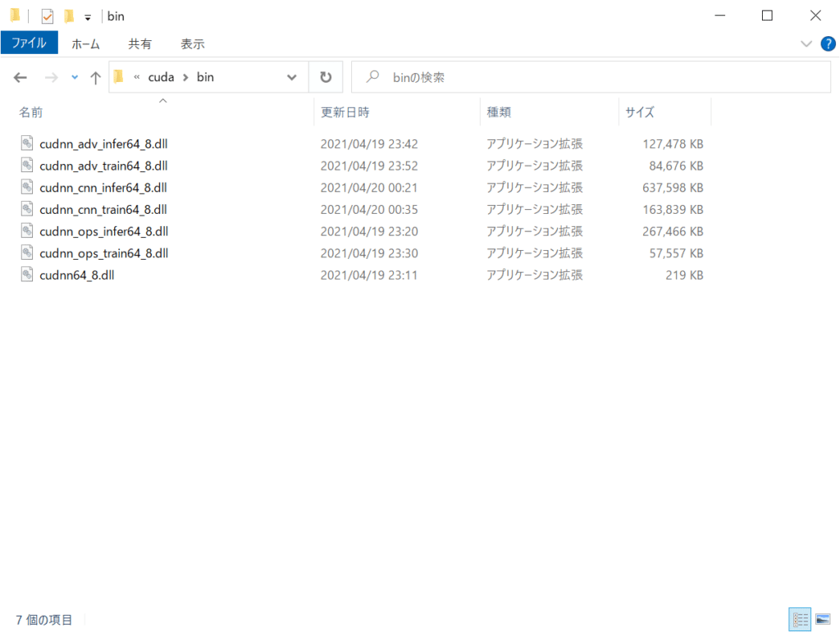This screenshot has height=632, width=840.
Task: Switch to the 表示 tab
Action: 193,44
